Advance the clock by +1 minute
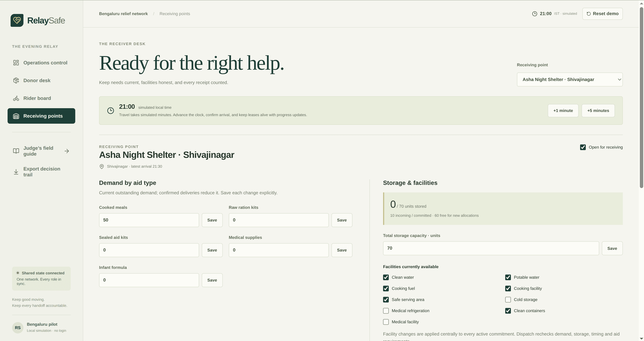 [563, 111]
